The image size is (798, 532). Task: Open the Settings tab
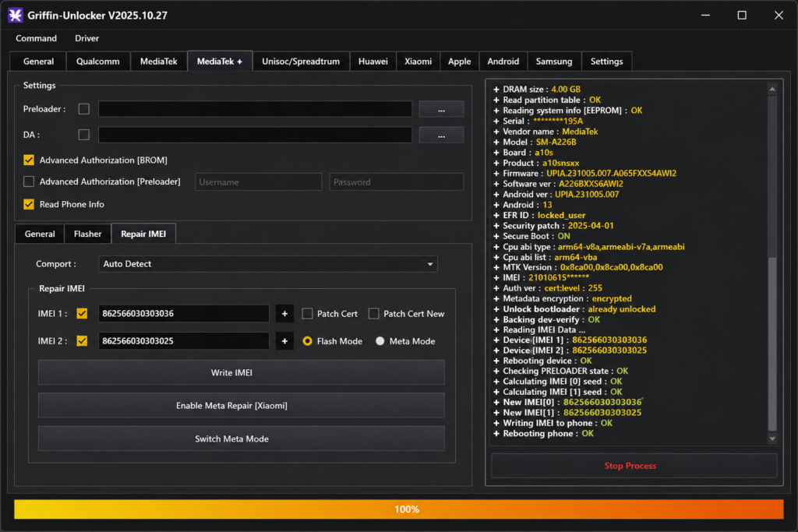(606, 62)
